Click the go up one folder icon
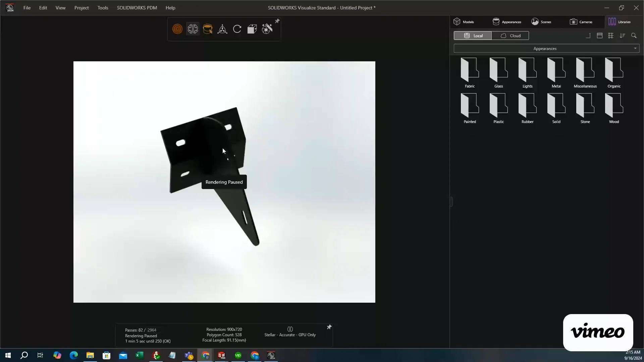 click(x=588, y=36)
